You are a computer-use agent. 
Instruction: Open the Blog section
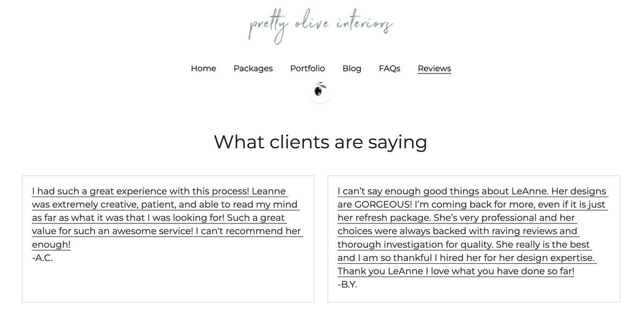(x=352, y=68)
